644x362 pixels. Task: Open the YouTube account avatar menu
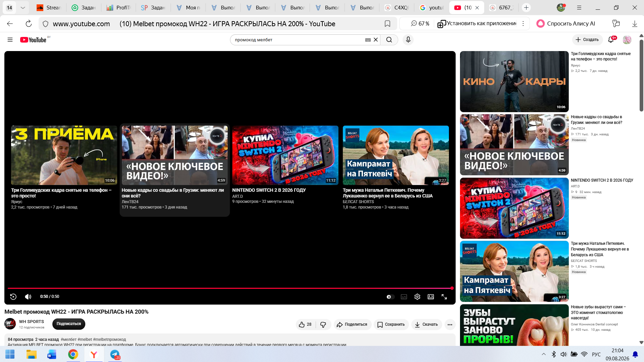[627, 40]
